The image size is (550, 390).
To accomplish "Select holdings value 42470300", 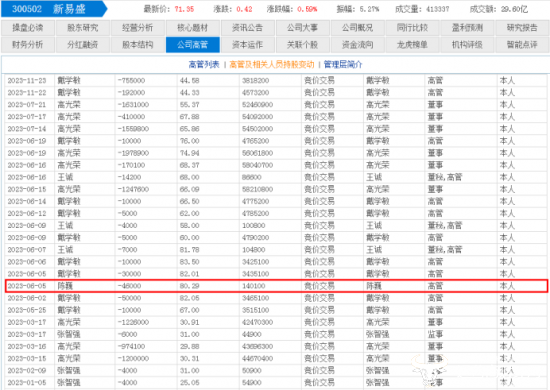I will point(257,322).
